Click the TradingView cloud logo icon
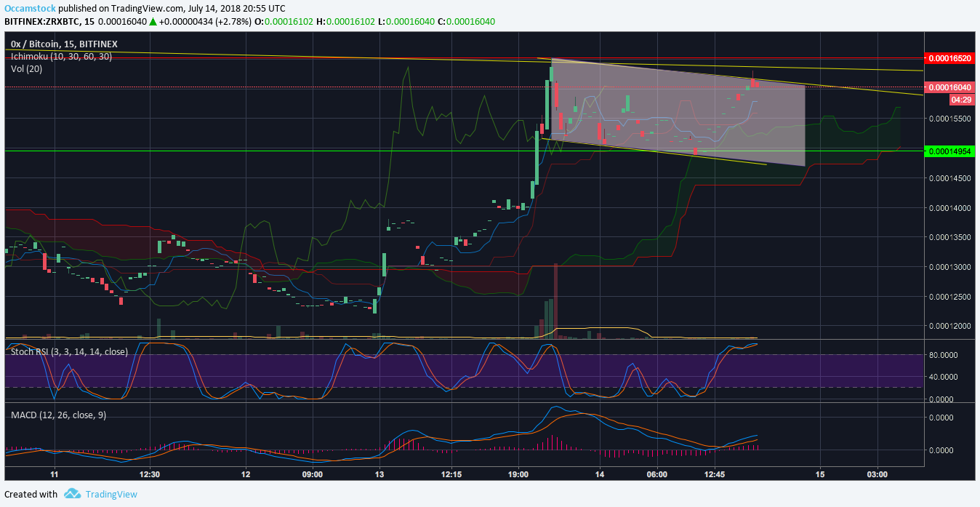 (72, 494)
